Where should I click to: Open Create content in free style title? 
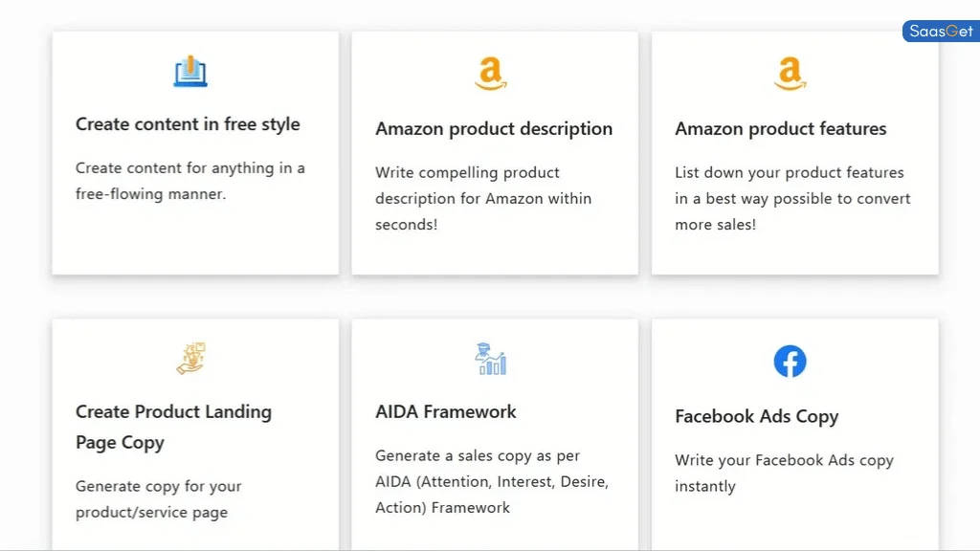tap(188, 124)
